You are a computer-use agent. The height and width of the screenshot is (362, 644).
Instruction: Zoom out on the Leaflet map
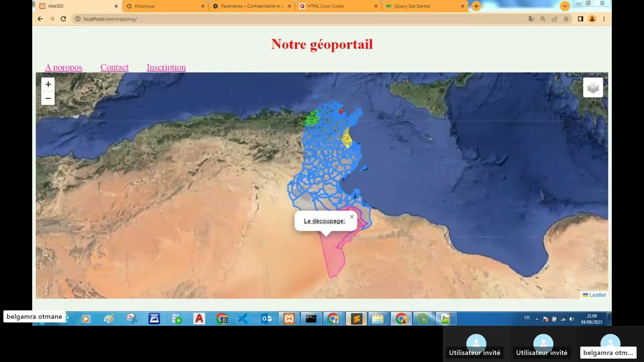tap(48, 98)
